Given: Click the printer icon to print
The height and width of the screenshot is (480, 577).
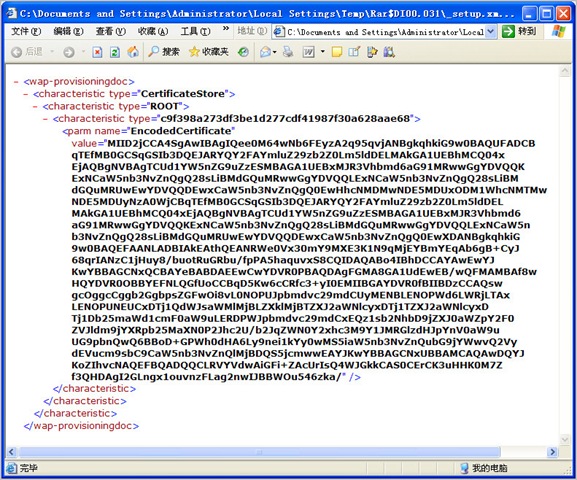Looking at the screenshot, I should pyautogui.click(x=288, y=52).
